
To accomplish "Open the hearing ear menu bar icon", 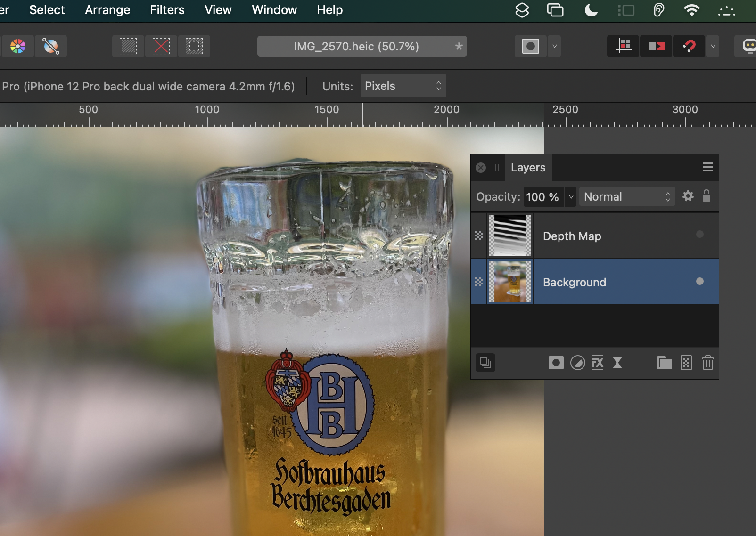I will pos(659,10).
